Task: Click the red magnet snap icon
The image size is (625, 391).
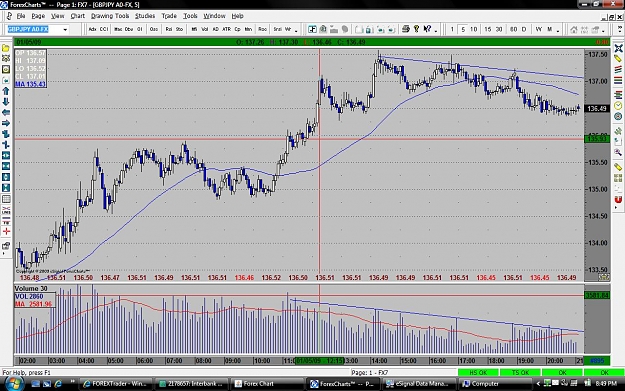Action: pyautogui.click(x=618, y=199)
